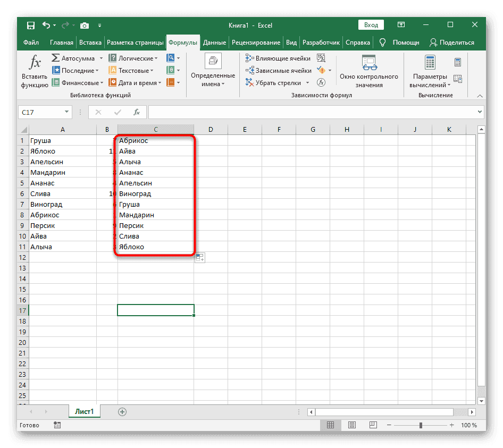The height and width of the screenshot is (448, 503).
Task: Toggle macro recording in the status bar
Action: 57,425
